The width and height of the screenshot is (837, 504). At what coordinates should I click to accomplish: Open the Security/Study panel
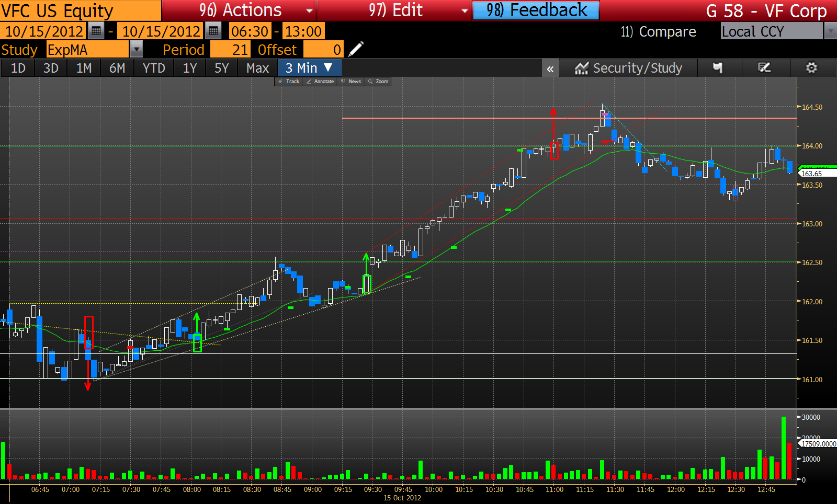(x=628, y=68)
